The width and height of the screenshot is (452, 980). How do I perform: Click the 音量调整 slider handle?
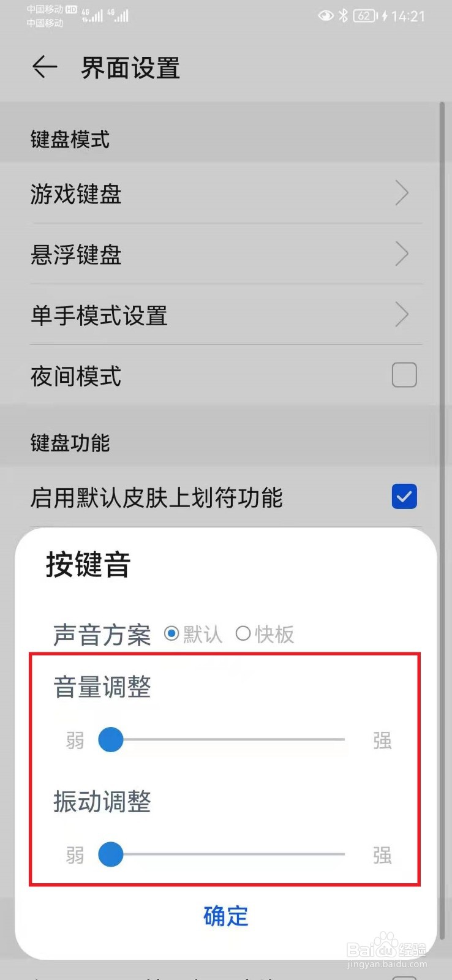point(111,739)
